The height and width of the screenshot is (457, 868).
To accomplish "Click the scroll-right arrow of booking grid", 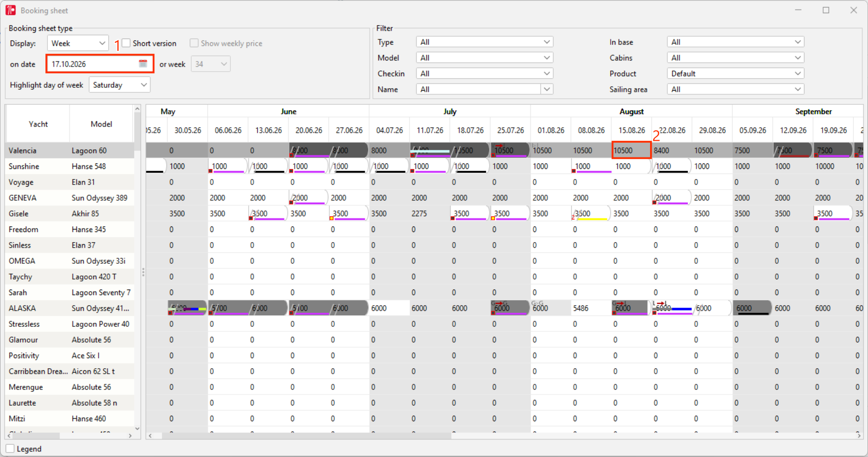I will coord(858,435).
